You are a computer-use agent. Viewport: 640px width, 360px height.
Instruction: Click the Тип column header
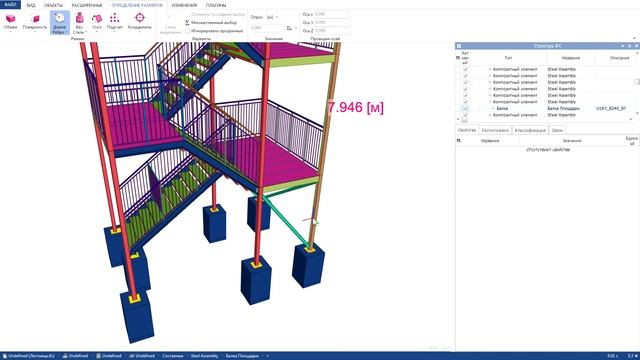click(508, 58)
